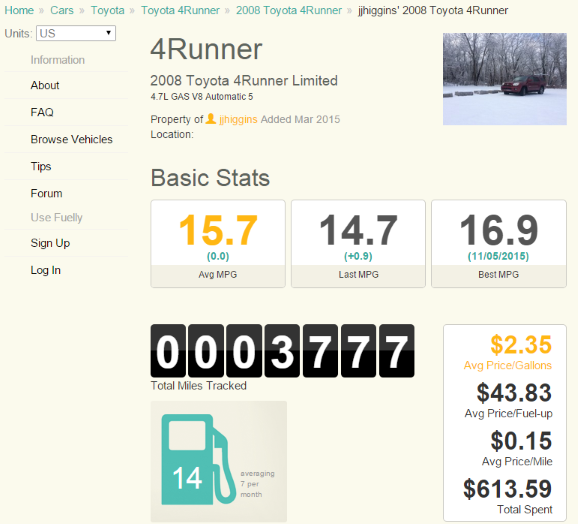View the jjhiggins user profile link
The image size is (578, 524).
click(x=238, y=119)
